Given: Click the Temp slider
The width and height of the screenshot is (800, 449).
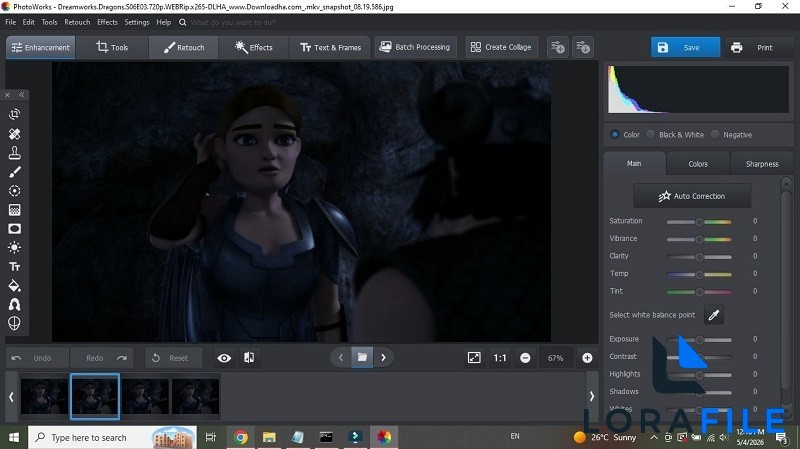Looking at the screenshot, I should (x=699, y=274).
